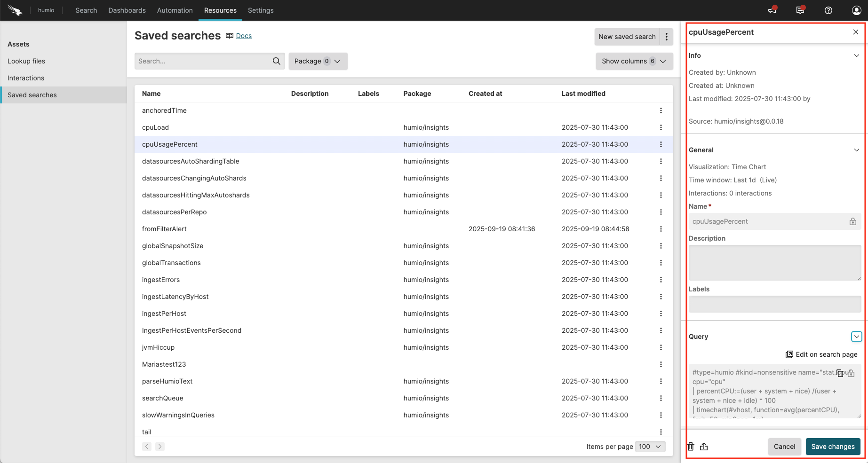The height and width of the screenshot is (463, 868).
Task: Open the Package filter dropdown
Action: [x=318, y=61]
